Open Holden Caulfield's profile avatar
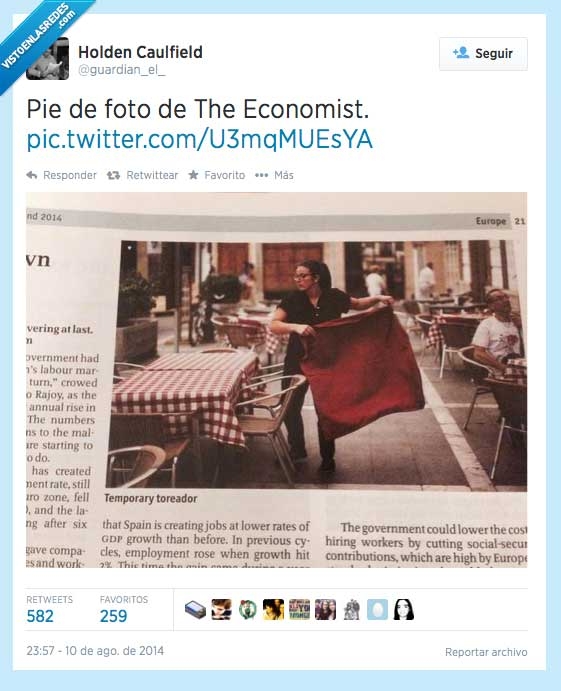 48,59
